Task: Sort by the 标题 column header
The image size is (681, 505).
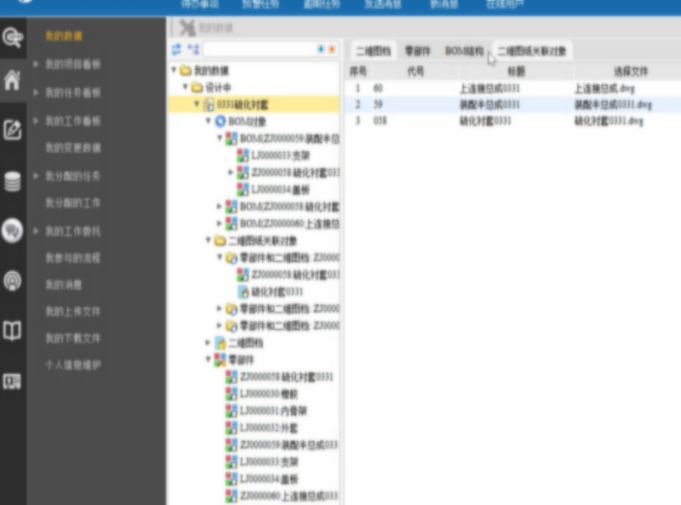Action: coord(516,71)
